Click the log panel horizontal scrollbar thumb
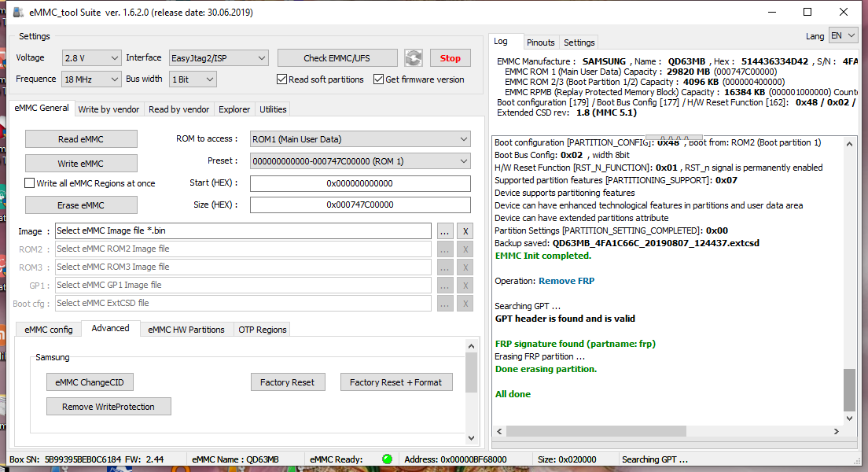868x472 pixels. coord(596,431)
